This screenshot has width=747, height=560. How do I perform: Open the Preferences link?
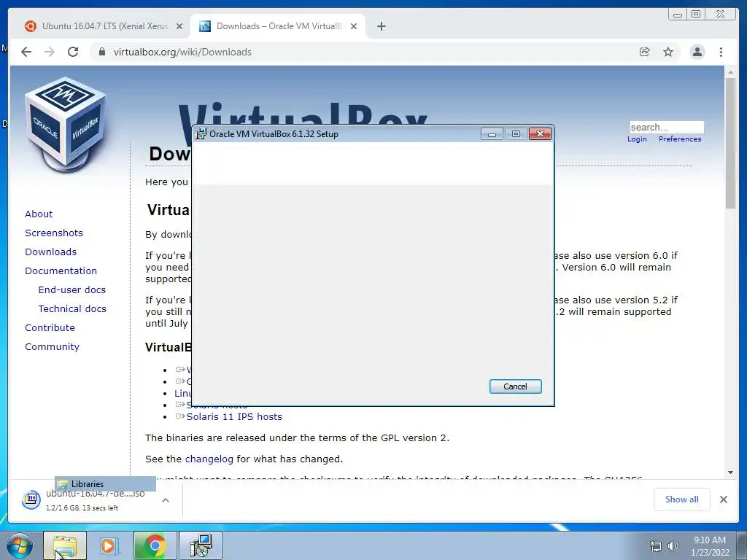coord(680,139)
